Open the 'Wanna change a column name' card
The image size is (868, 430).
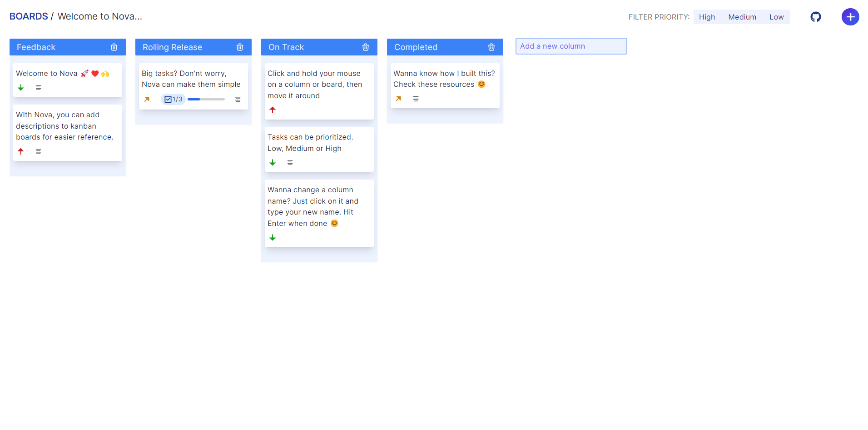[319, 214]
